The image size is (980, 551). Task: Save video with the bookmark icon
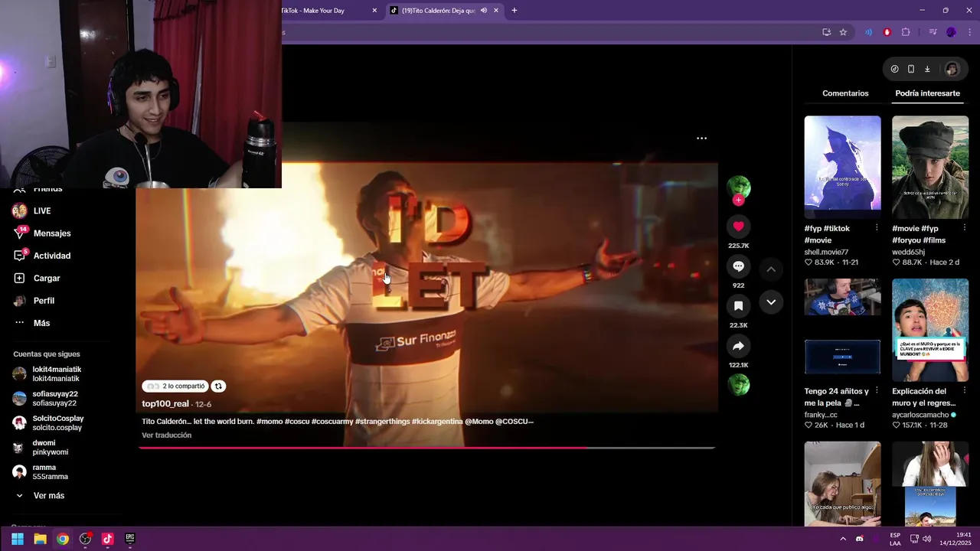click(738, 306)
